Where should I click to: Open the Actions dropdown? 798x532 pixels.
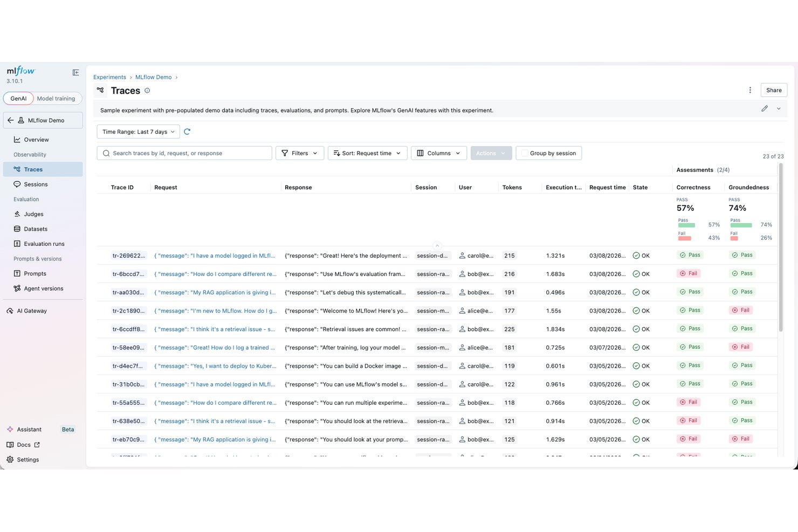491,153
